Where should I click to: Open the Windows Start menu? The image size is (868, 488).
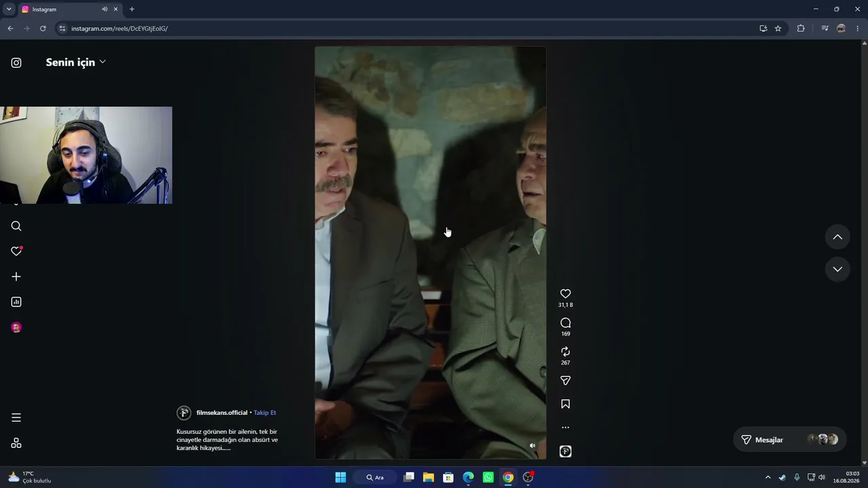[340, 477]
